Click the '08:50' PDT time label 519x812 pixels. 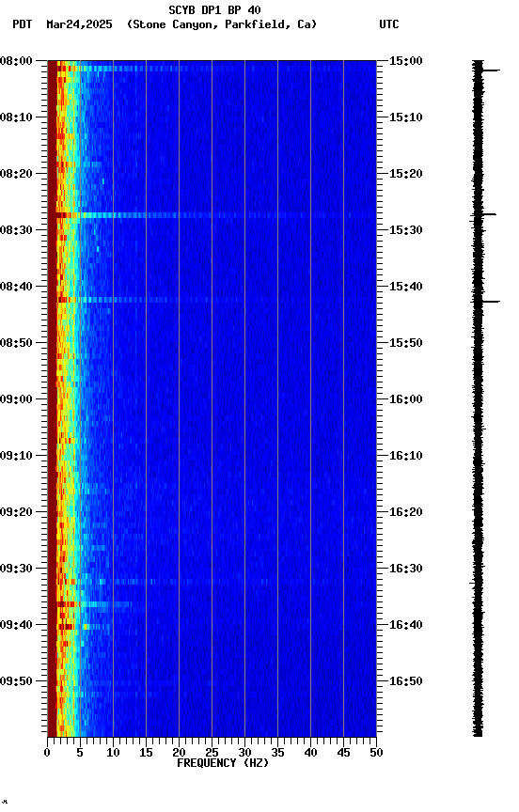point(16,343)
